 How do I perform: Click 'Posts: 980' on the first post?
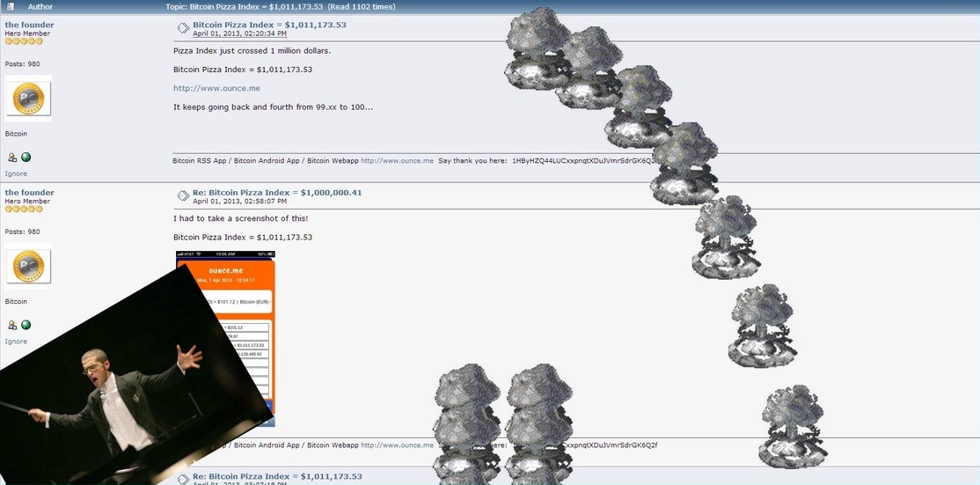pos(23,63)
